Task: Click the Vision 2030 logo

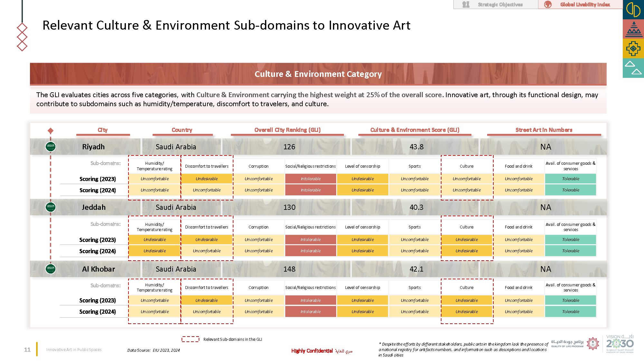Action: [x=620, y=344]
